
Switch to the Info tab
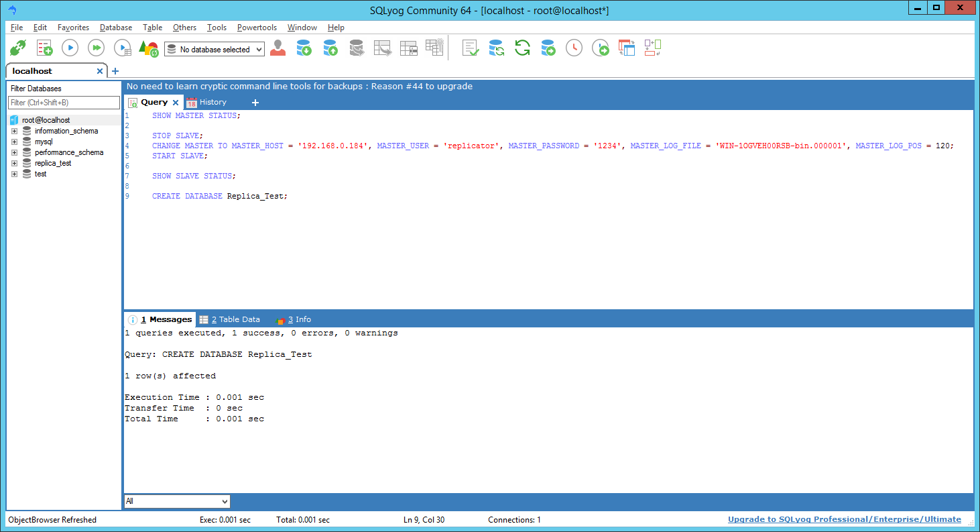[x=294, y=319]
